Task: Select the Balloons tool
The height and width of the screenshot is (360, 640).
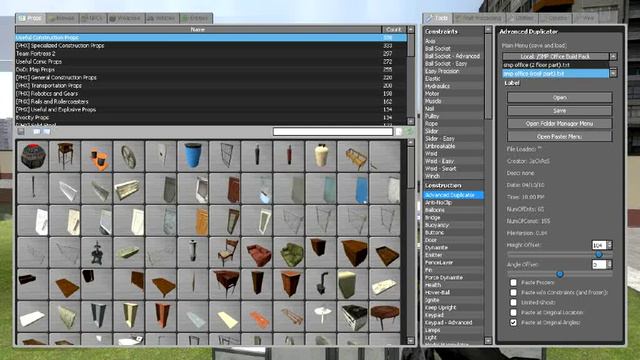Action: (453, 210)
